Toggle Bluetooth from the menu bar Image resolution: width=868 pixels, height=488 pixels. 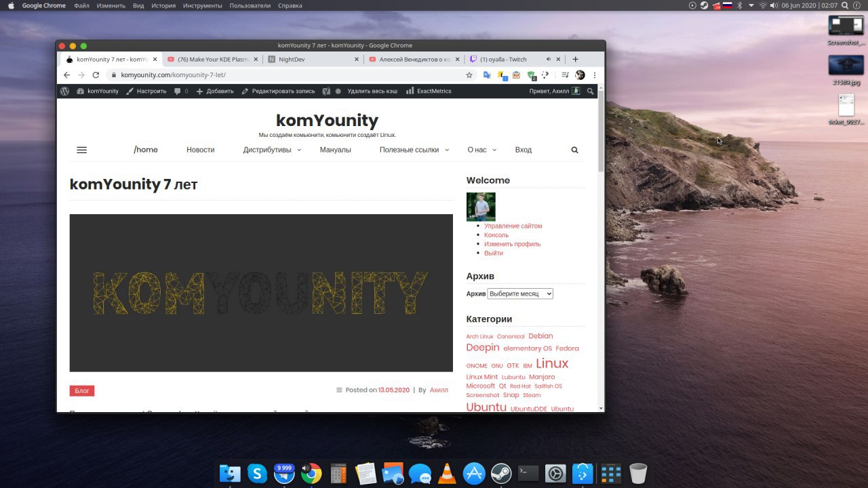coord(740,5)
